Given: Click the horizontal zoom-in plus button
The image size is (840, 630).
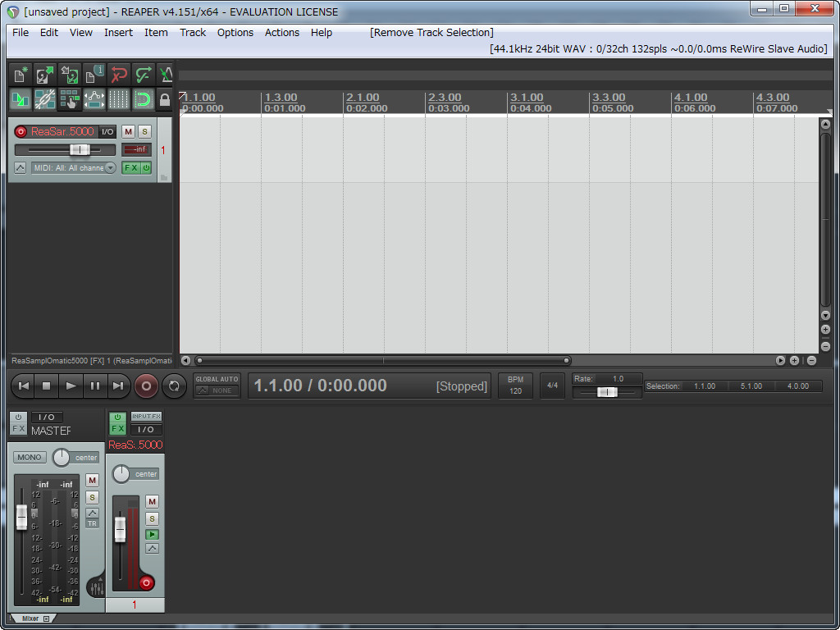Looking at the screenshot, I should coord(794,361).
